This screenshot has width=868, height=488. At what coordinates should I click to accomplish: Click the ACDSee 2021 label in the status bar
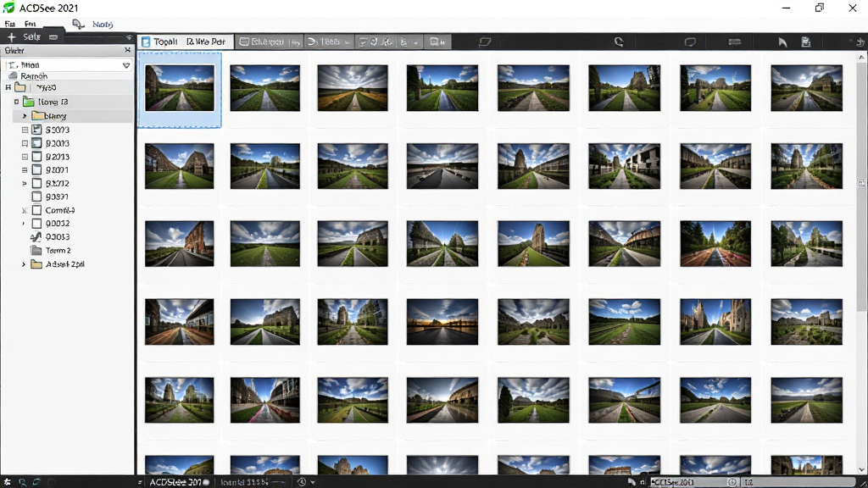click(175, 482)
